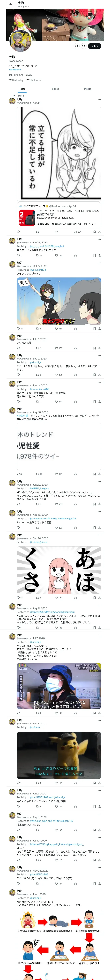Open the more menu on Jun 28, 2020 post
The width and height of the screenshot is (110, 980).
coord(100,239)
